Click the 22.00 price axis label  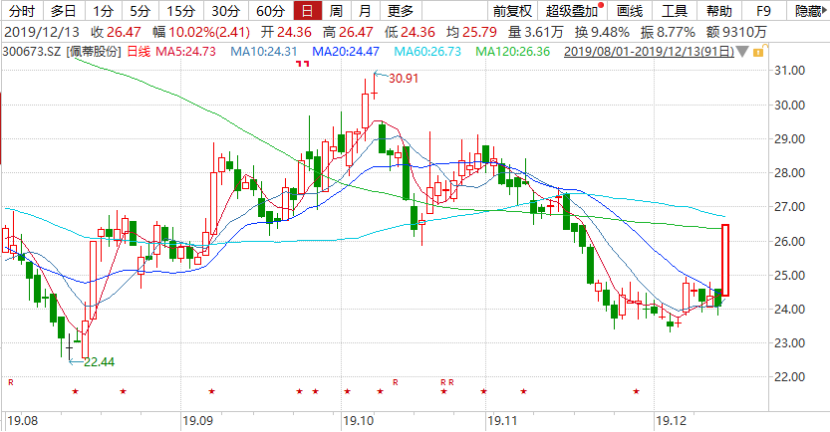point(790,377)
